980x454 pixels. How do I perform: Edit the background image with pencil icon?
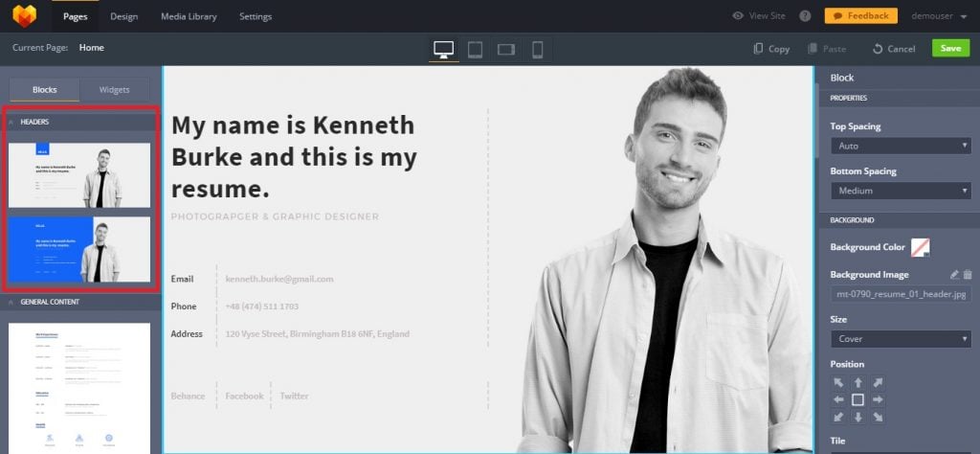953,275
